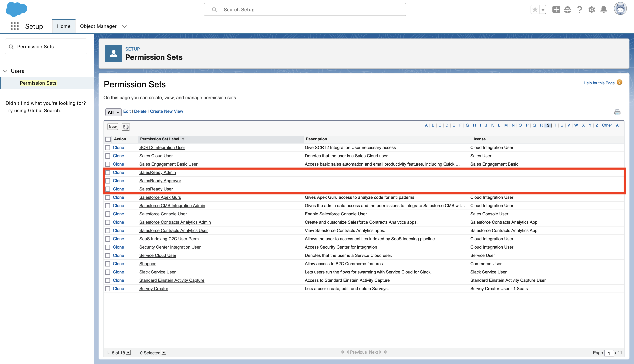Click the Search Setup input field
This screenshot has width=634, height=364.
pyautogui.click(x=305, y=9)
